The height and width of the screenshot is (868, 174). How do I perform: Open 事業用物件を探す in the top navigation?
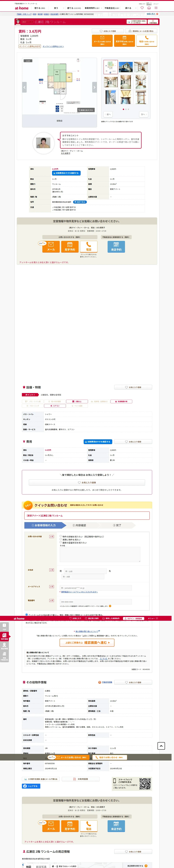(93, 8)
